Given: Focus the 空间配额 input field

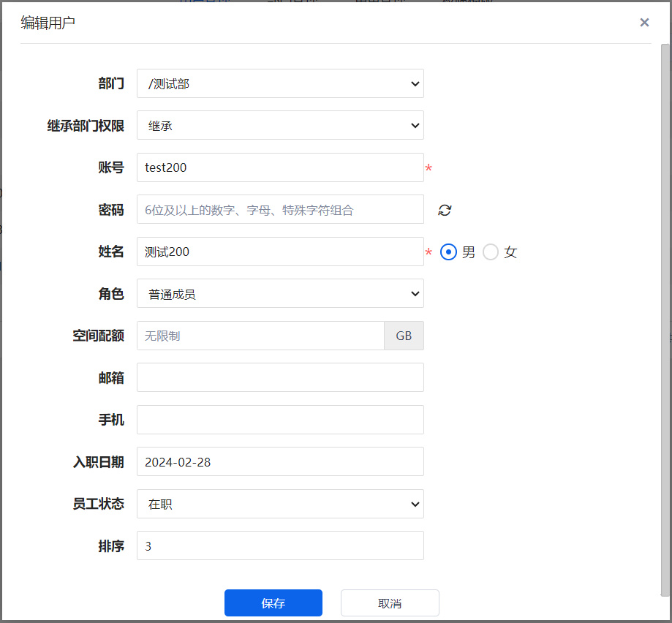Looking at the screenshot, I should 260,336.
